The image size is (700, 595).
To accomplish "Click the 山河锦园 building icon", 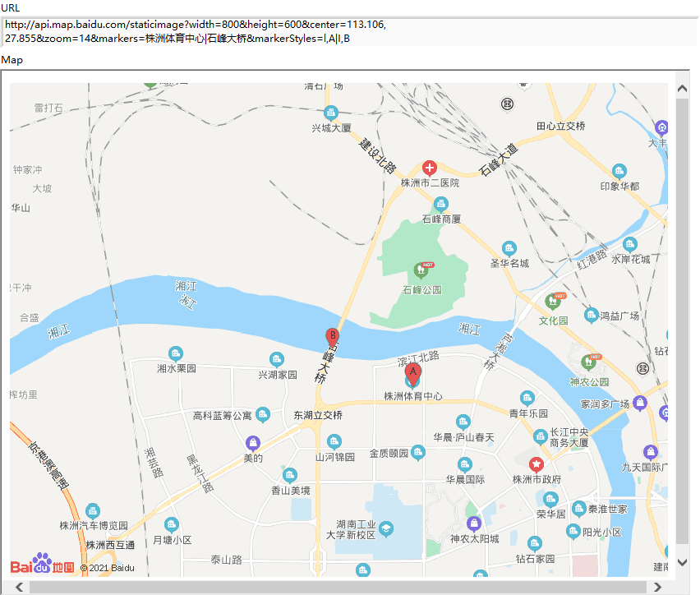I will coord(334,442).
